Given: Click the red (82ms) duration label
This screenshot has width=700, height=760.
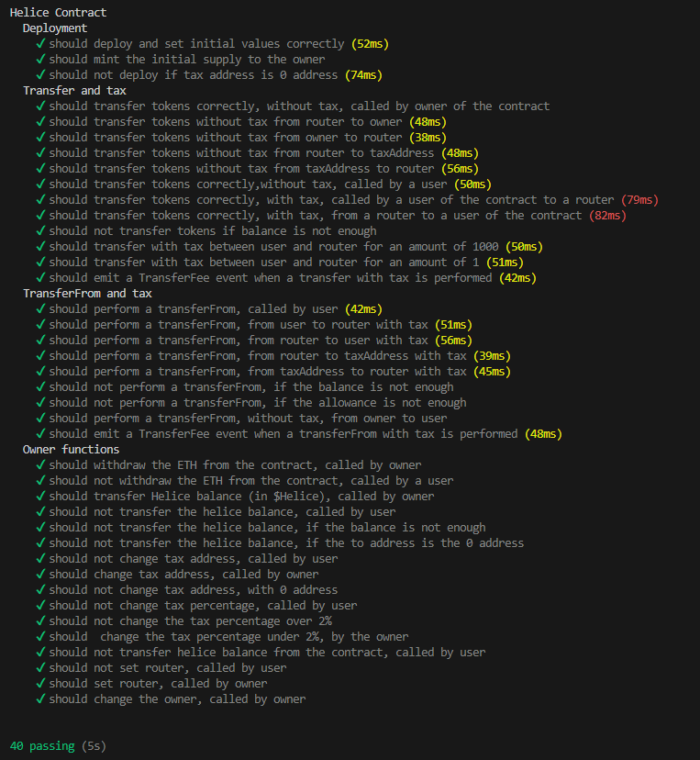Looking at the screenshot, I should pyautogui.click(x=607, y=215).
